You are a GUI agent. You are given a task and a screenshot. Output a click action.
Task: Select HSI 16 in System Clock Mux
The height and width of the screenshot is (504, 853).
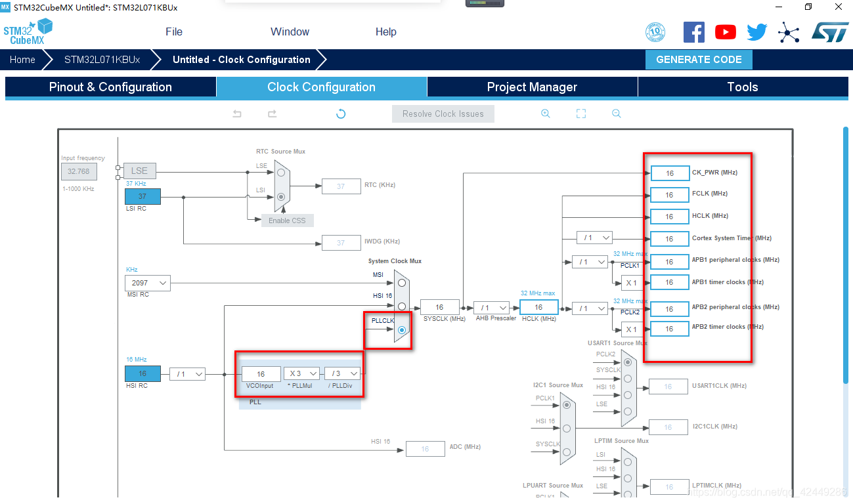coord(401,306)
